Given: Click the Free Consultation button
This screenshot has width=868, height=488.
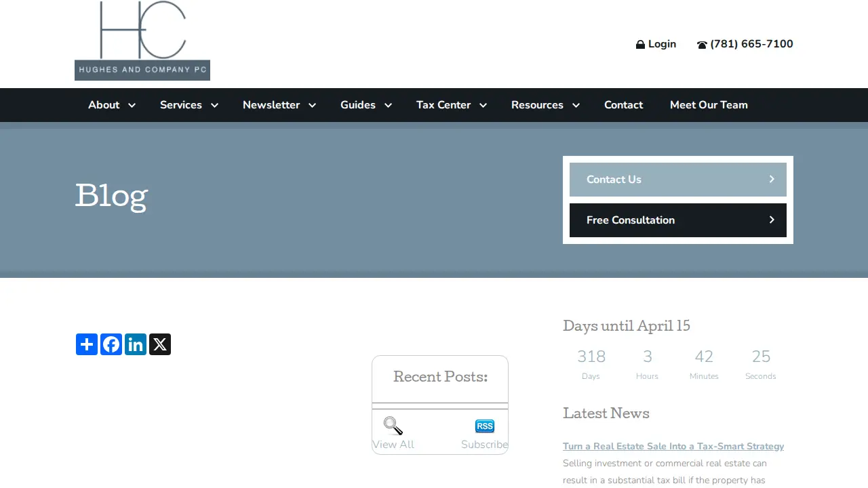Looking at the screenshot, I should 678,220.
